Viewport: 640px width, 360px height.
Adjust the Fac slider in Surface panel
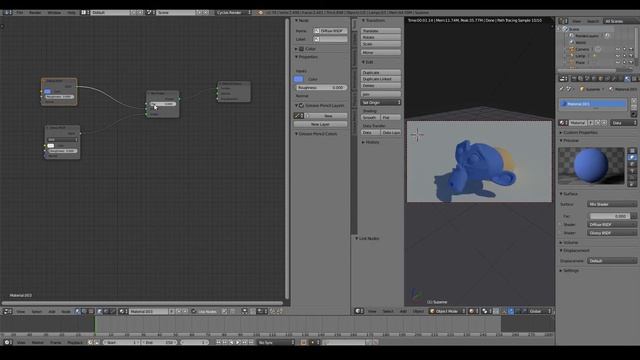pos(610,216)
